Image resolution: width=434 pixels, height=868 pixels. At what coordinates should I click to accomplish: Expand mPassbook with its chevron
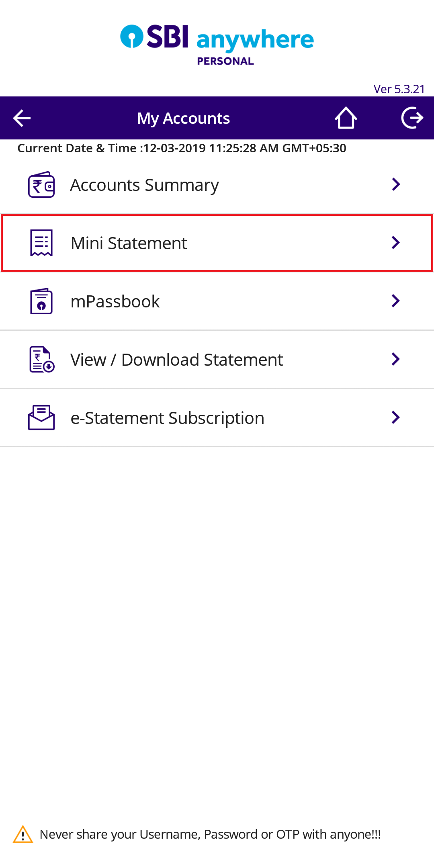pos(396,301)
